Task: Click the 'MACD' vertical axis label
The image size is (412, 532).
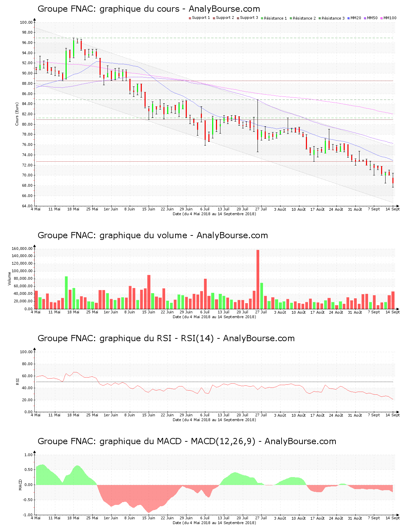Action: 20,485
